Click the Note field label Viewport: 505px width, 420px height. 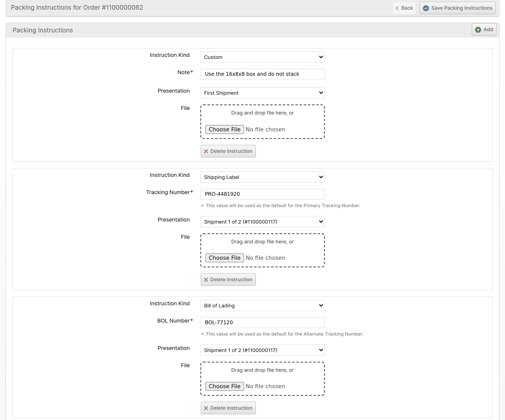pos(183,72)
